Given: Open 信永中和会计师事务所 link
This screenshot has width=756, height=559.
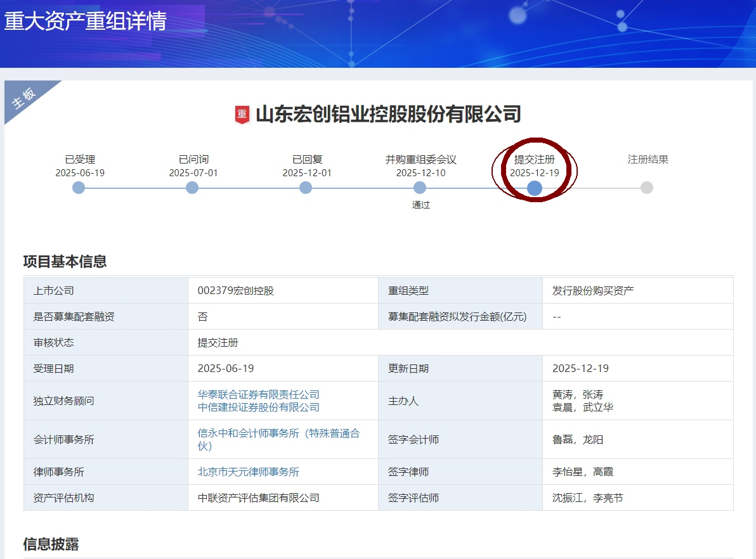Looking at the screenshot, I should 278,434.
